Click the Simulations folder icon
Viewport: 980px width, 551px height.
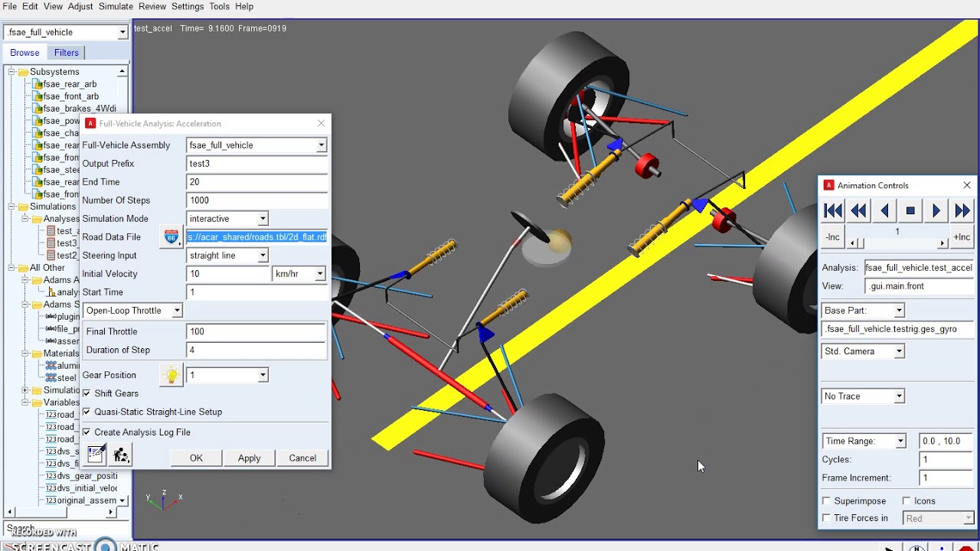click(23, 207)
